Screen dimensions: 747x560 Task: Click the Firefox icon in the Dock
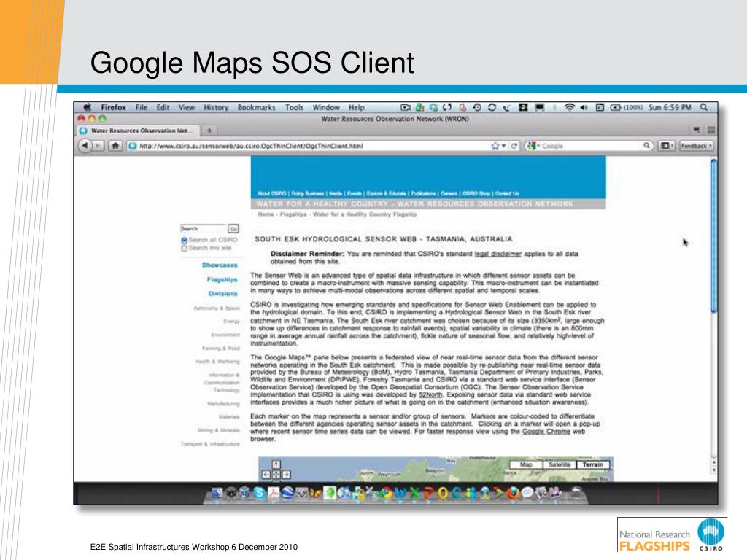coord(513,493)
